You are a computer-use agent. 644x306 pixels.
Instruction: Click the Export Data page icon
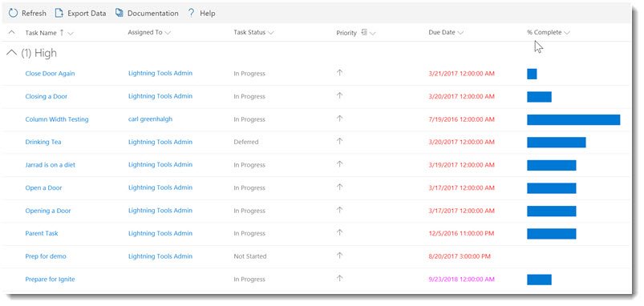59,13
